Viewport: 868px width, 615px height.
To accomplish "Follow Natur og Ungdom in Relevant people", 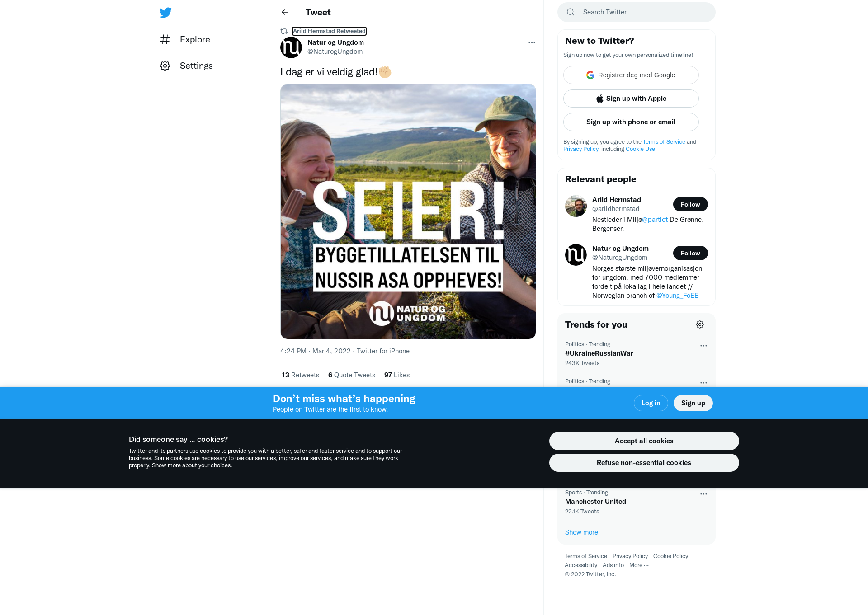I will click(690, 253).
